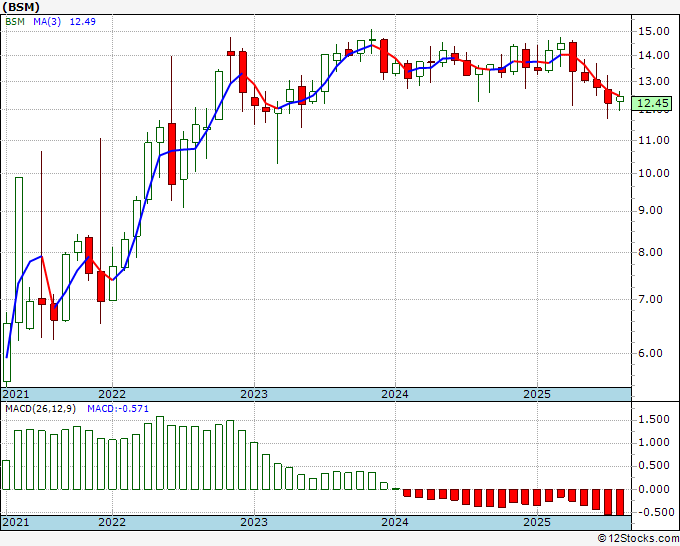The width and height of the screenshot is (680, 546).
Task: Click 2023 on the MACD panel timeline
Action: pos(254,522)
